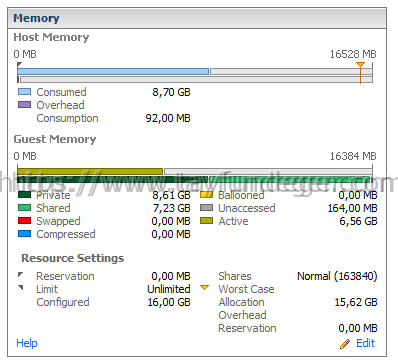
Task: Click the Edit pencil icon
Action: [x=345, y=344]
